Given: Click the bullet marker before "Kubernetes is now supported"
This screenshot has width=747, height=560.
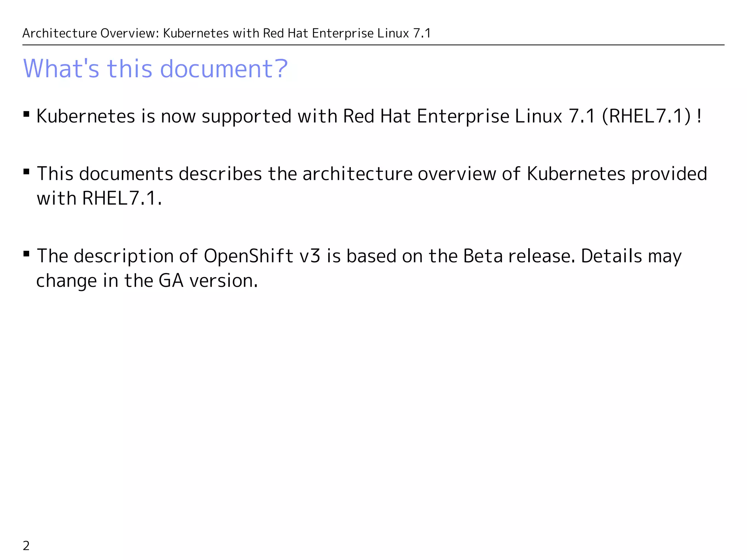Looking at the screenshot, I should [x=26, y=114].
